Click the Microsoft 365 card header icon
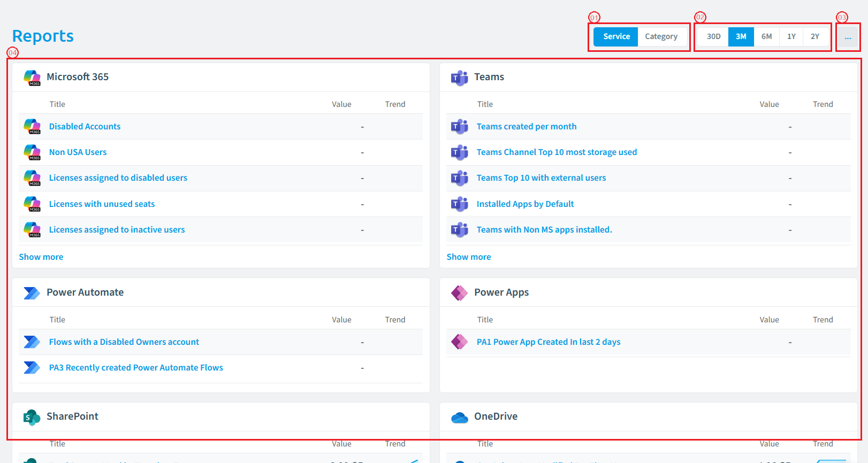Image resolution: width=868 pixels, height=463 pixels. pos(32,78)
